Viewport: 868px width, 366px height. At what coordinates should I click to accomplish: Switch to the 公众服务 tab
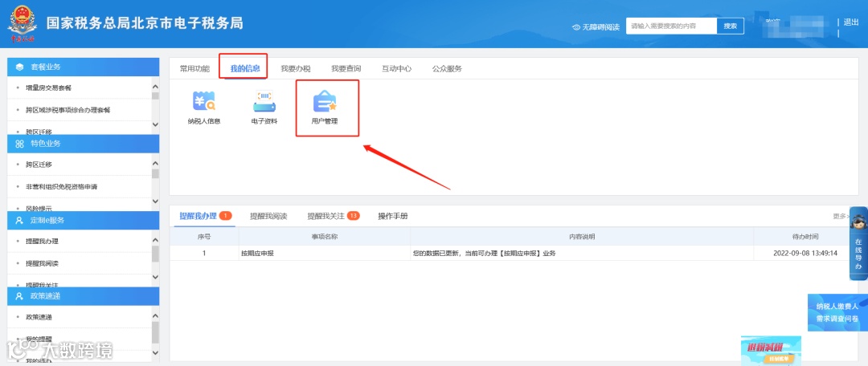point(447,69)
